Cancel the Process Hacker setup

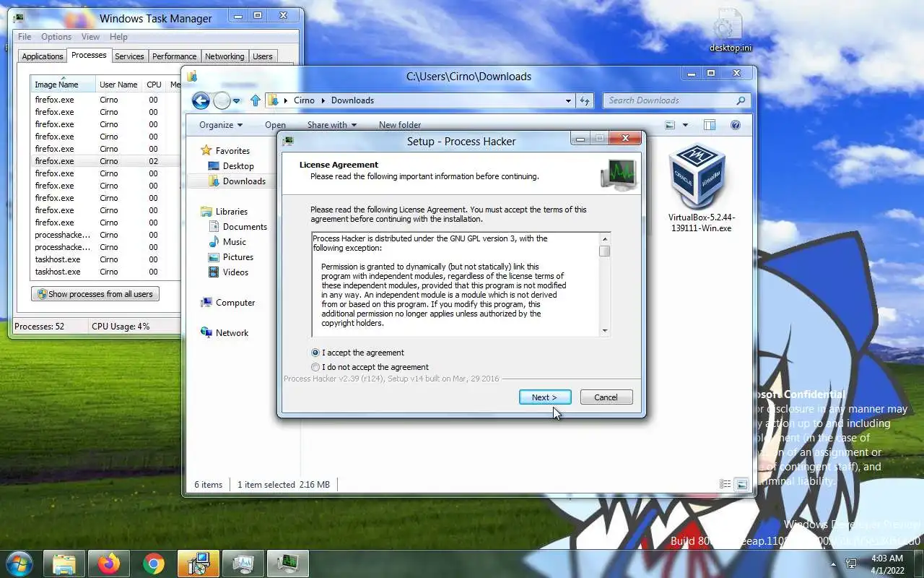pyautogui.click(x=606, y=397)
